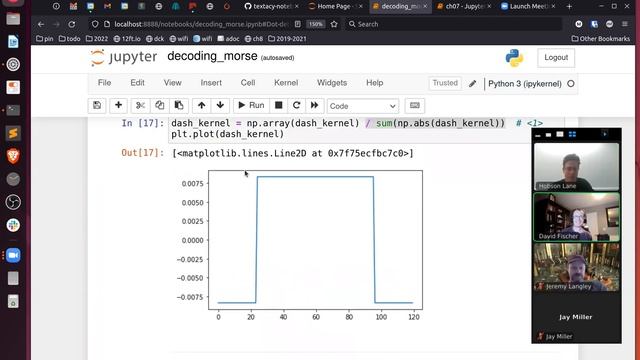Reload the page in Firefox
The image size is (640, 360).
(72, 24)
